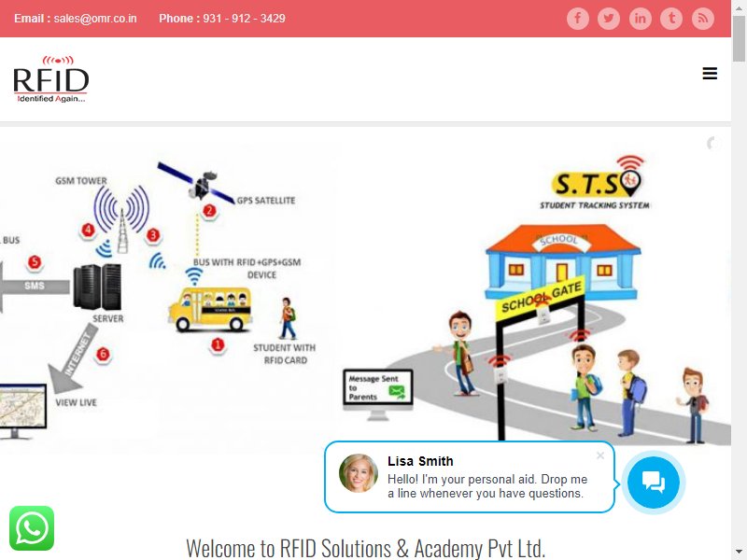This screenshot has height=560, width=747.
Task: Click the Welcome to RFID Solutions heading
Action: click(365, 548)
